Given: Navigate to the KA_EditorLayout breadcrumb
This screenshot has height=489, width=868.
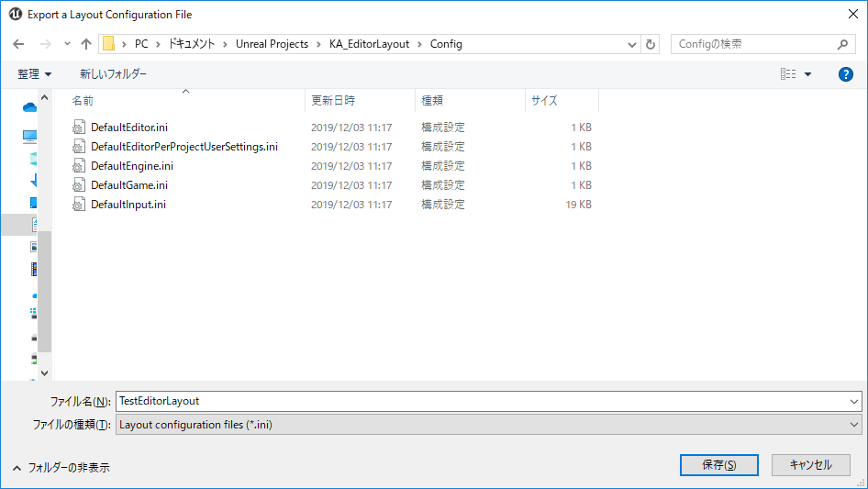Looking at the screenshot, I should coord(369,44).
